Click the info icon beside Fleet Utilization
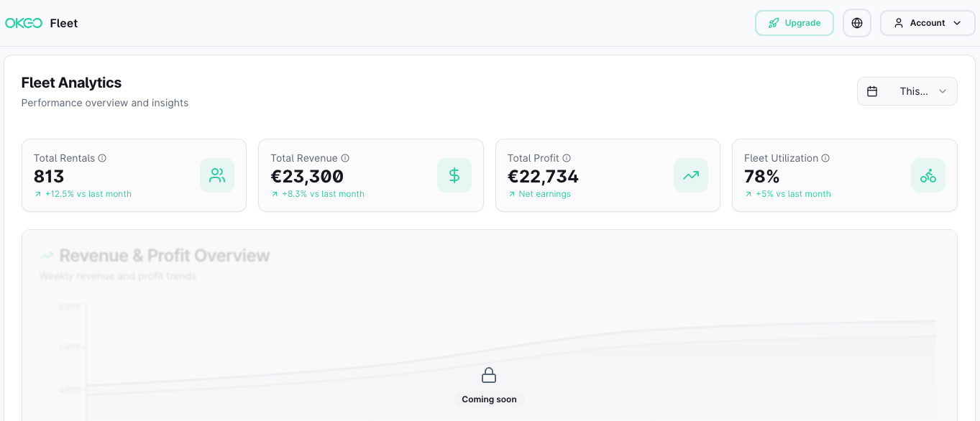The width and height of the screenshot is (980, 421). 825,158
